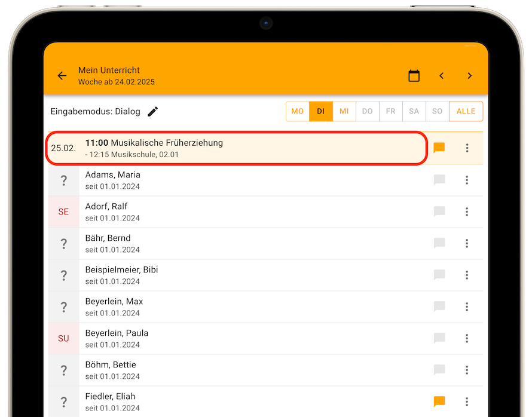Open more options for Fiedler, Eliah

click(467, 401)
